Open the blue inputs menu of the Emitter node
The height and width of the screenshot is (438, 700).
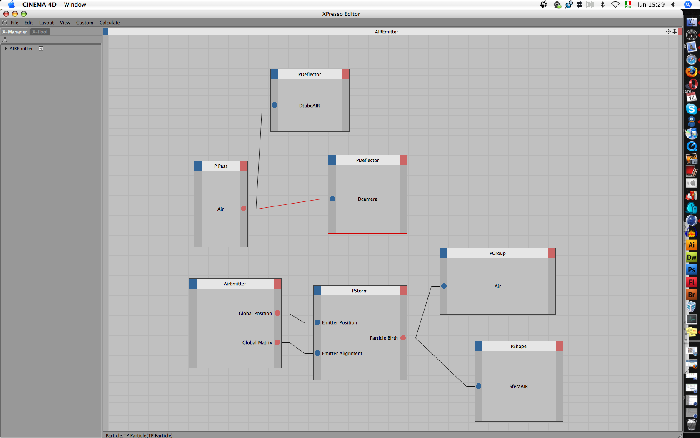coord(193,284)
